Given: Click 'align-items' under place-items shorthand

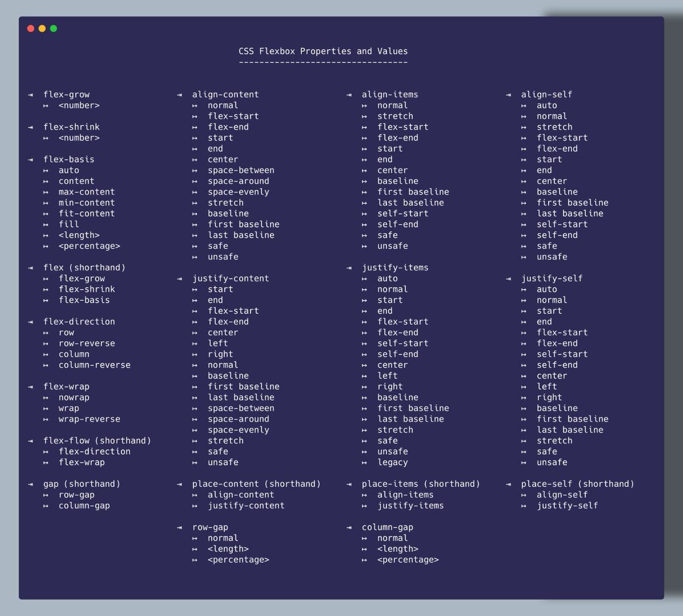Looking at the screenshot, I should tap(405, 495).
